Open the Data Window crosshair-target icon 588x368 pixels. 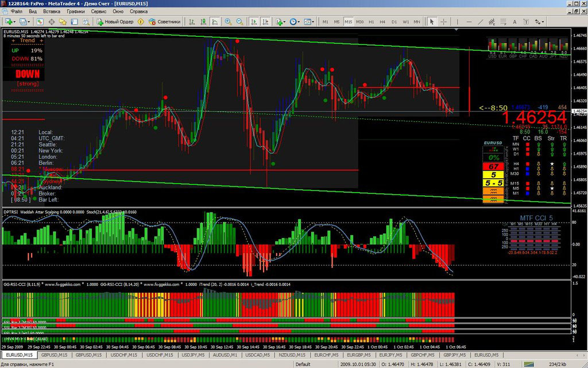52,22
